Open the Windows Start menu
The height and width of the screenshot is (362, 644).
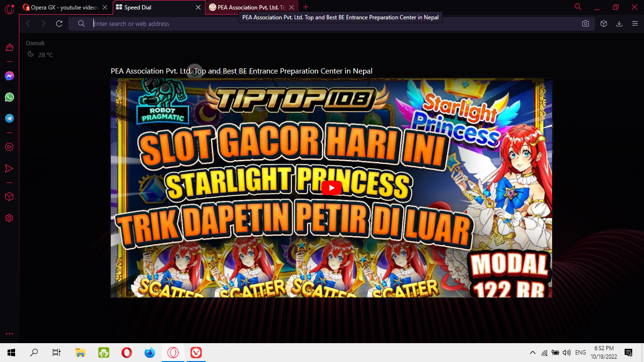[11, 353]
